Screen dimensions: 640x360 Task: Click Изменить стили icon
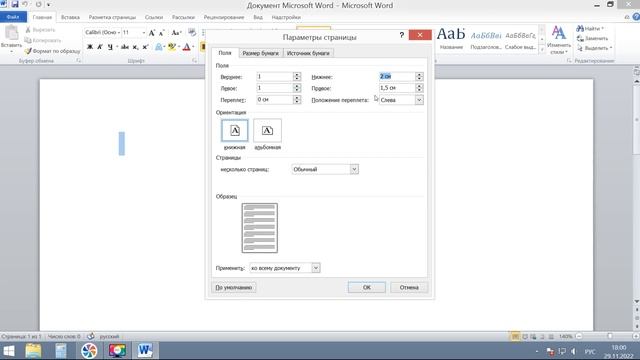tap(559, 39)
